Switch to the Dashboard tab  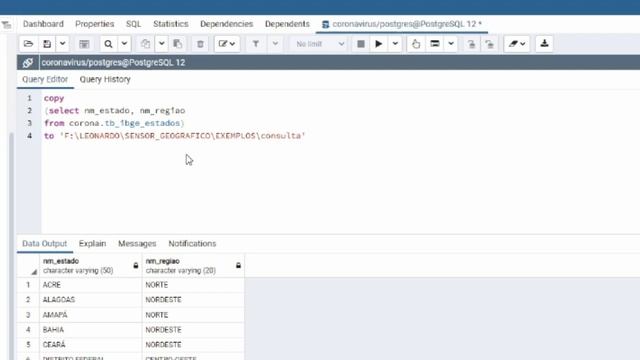[x=43, y=24]
